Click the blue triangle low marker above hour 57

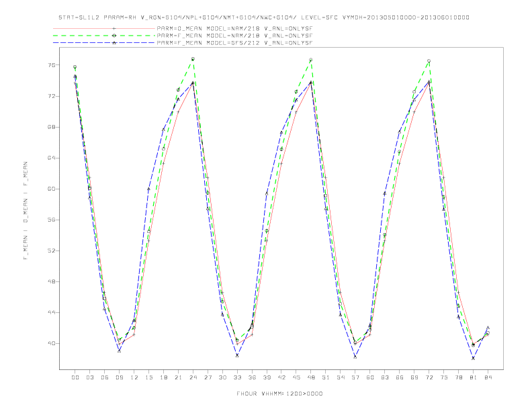coord(355,357)
